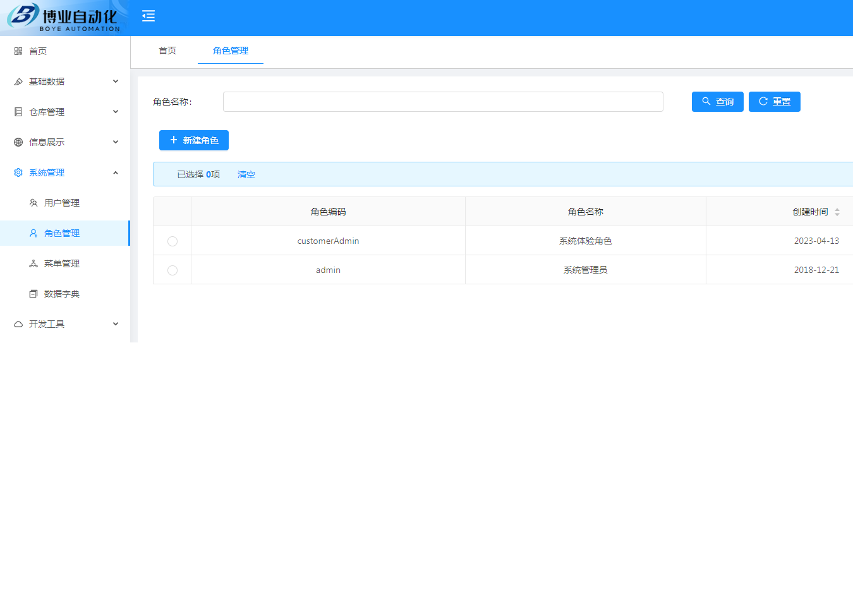Screen dimensions: 853x616
Task: Click the 创建时间 column header text
Action: (x=810, y=212)
